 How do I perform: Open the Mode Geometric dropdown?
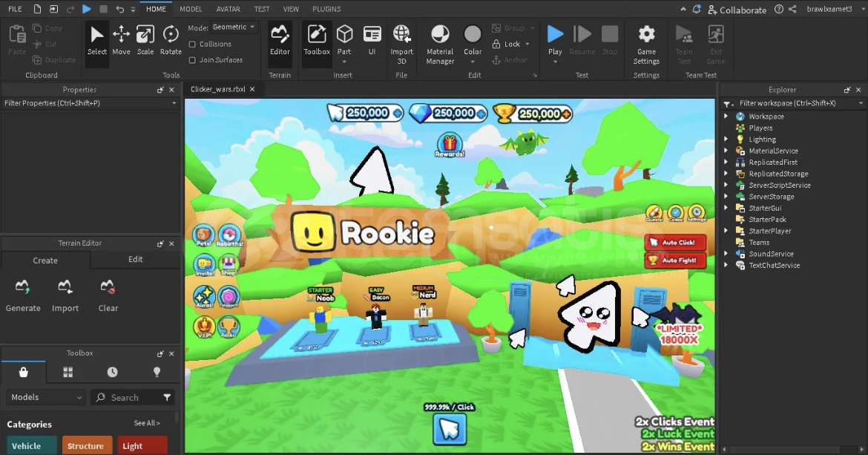[x=234, y=27]
